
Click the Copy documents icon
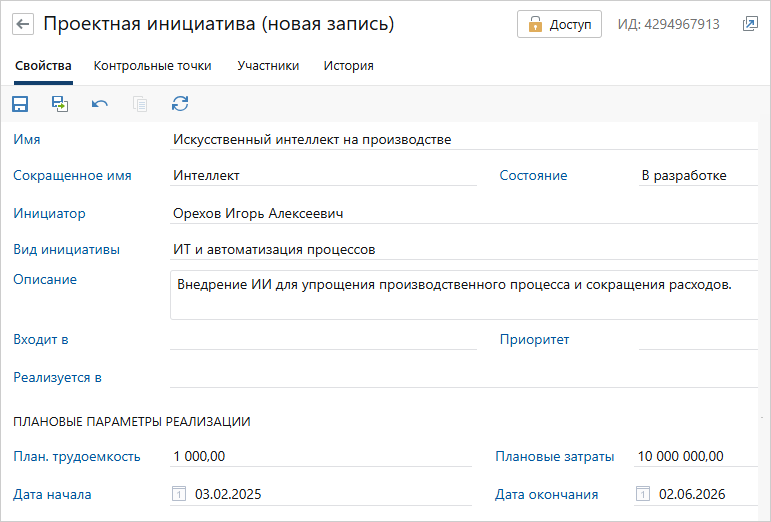[140, 103]
